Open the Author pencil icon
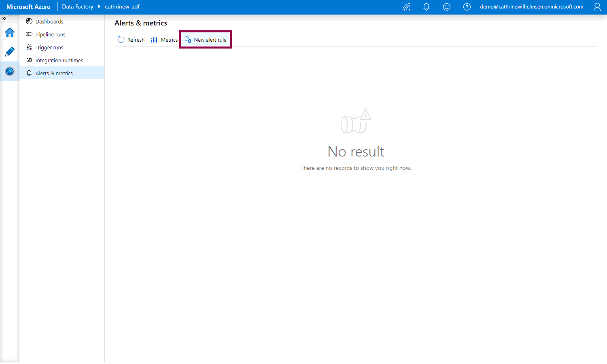This screenshot has height=364, width=607. coord(10,52)
